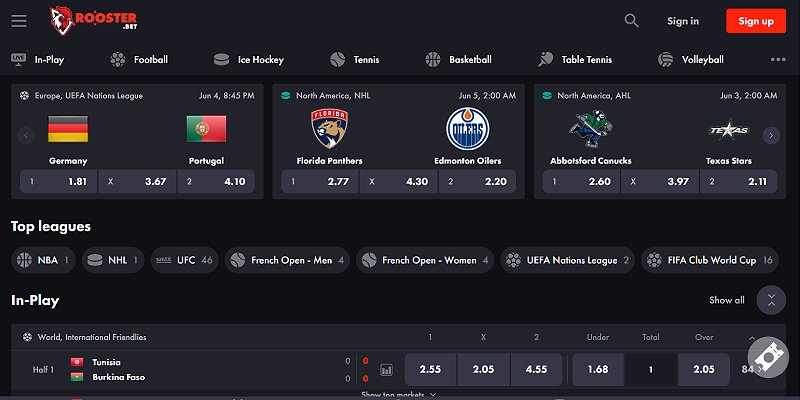The height and width of the screenshot is (400, 800).
Task: Open more sports via three dots
Action: coord(778,60)
